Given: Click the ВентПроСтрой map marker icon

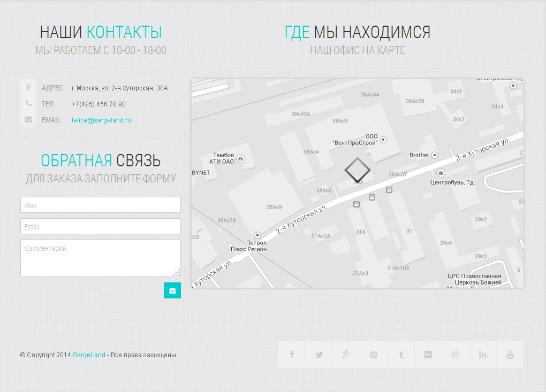Looking at the screenshot, I should (x=383, y=140).
